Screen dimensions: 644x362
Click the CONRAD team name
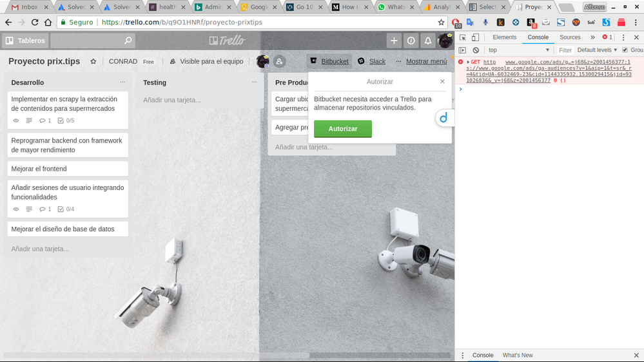click(x=122, y=61)
